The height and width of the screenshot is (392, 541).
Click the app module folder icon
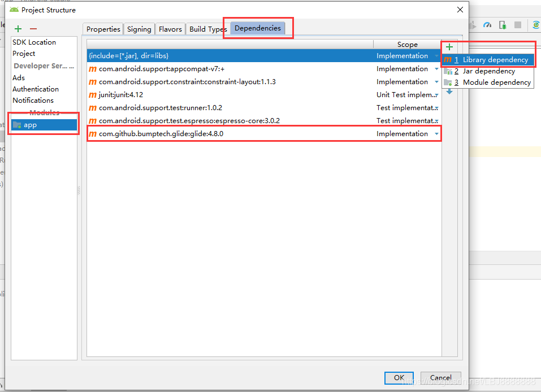pyautogui.click(x=17, y=125)
